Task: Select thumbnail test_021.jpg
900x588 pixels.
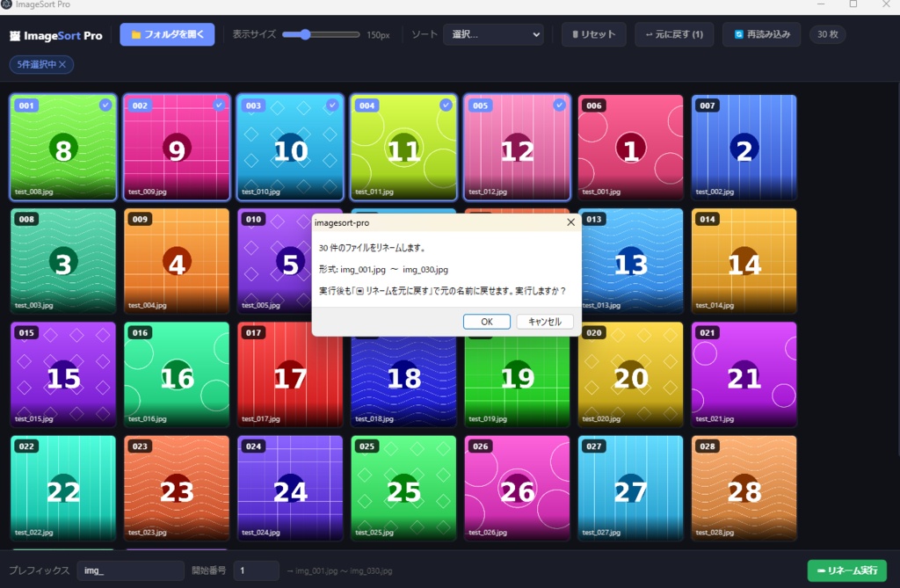Action: (744, 374)
